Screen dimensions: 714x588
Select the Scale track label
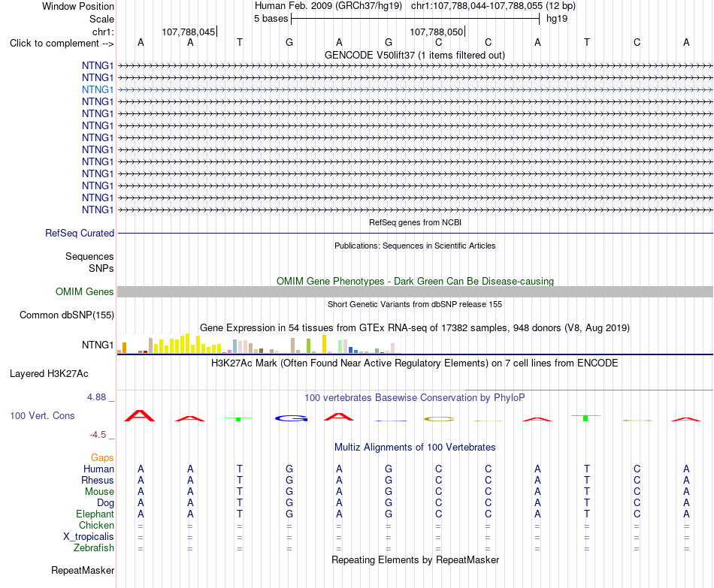tap(101, 19)
